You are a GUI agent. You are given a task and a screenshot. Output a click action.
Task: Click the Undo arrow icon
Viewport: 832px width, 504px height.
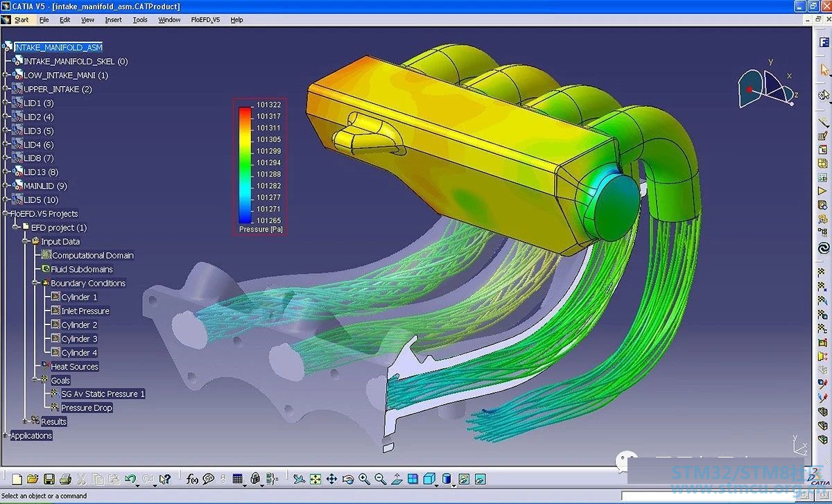pyautogui.click(x=130, y=478)
